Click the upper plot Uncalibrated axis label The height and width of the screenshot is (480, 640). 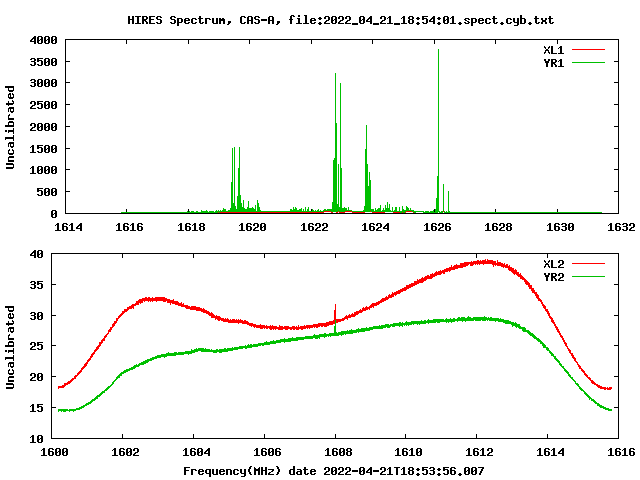pyautogui.click(x=10, y=127)
